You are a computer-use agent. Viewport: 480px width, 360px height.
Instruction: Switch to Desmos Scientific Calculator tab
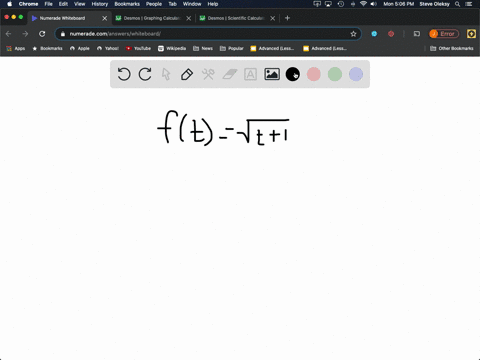click(x=236, y=18)
